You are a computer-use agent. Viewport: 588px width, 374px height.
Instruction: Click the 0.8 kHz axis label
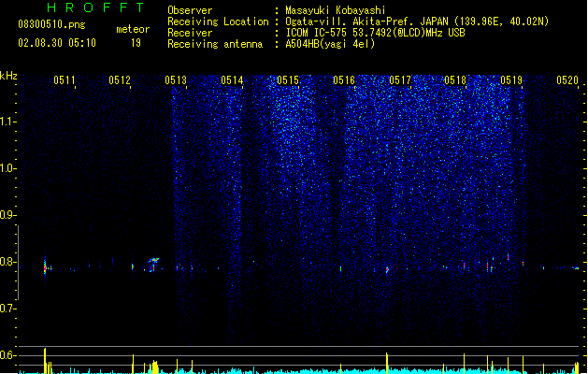tap(7, 262)
